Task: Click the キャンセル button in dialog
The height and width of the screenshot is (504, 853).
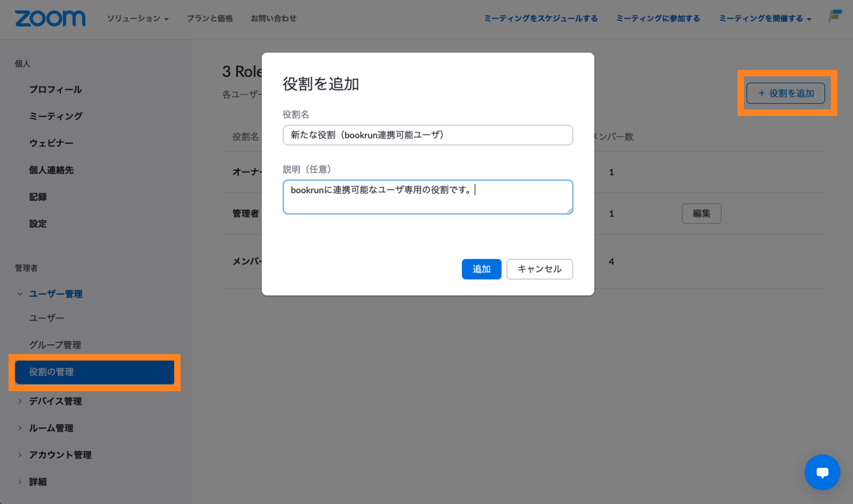Action: [x=540, y=269]
